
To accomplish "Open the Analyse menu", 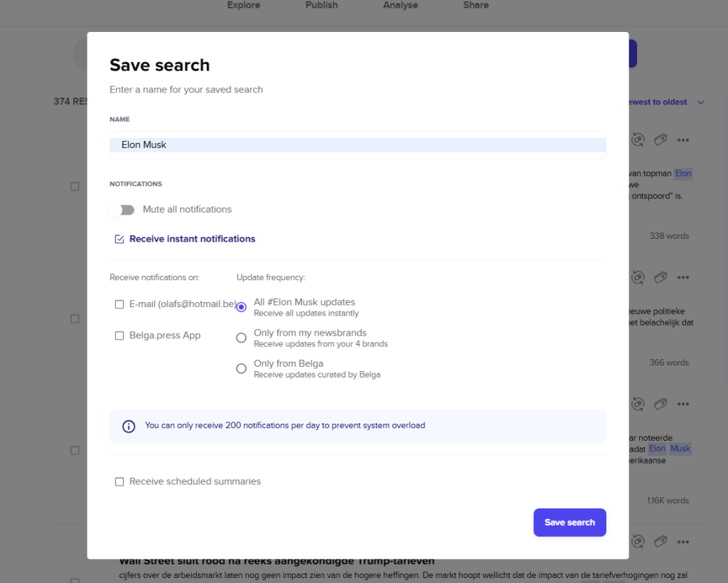I will [x=400, y=6].
